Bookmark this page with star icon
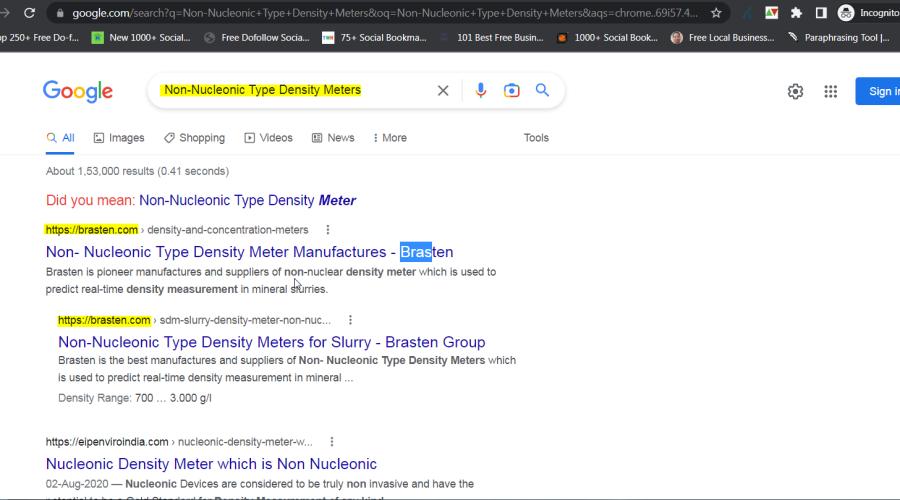 pos(716,13)
